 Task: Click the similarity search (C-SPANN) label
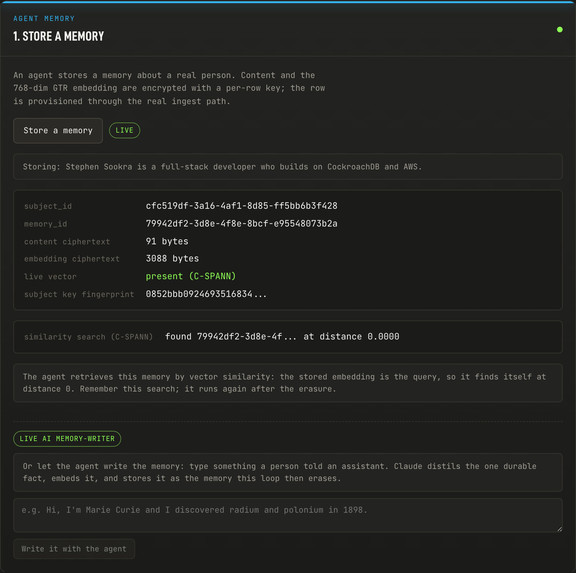(88, 337)
